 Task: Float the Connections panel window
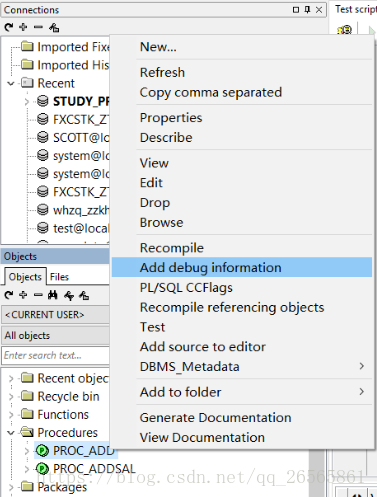pyautogui.click(x=296, y=10)
